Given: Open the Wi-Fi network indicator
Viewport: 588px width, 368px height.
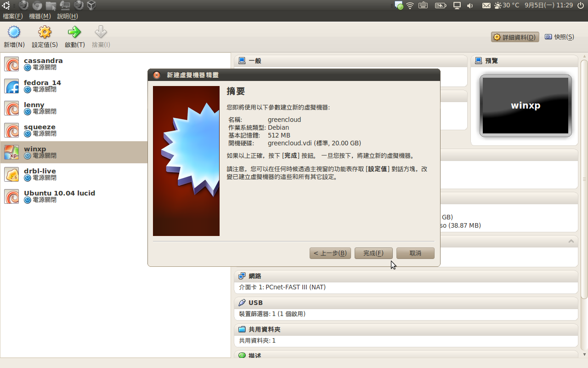Looking at the screenshot, I should 410,6.
